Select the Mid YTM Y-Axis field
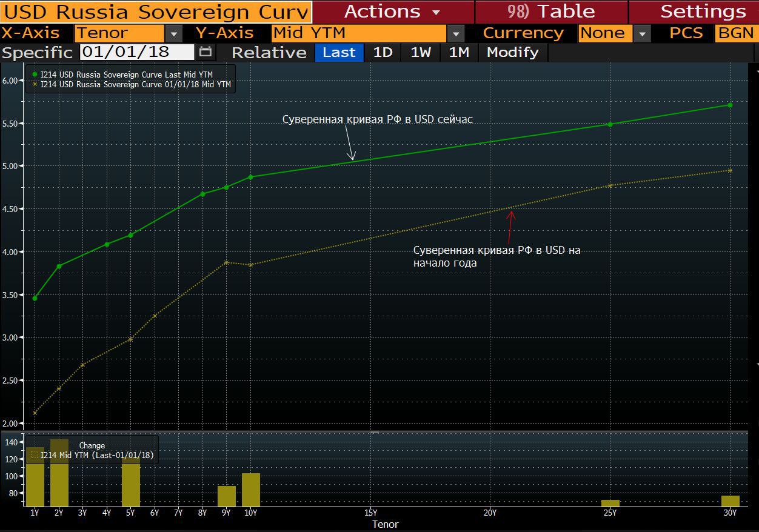Image resolution: width=759 pixels, height=532 pixels. 359,33
